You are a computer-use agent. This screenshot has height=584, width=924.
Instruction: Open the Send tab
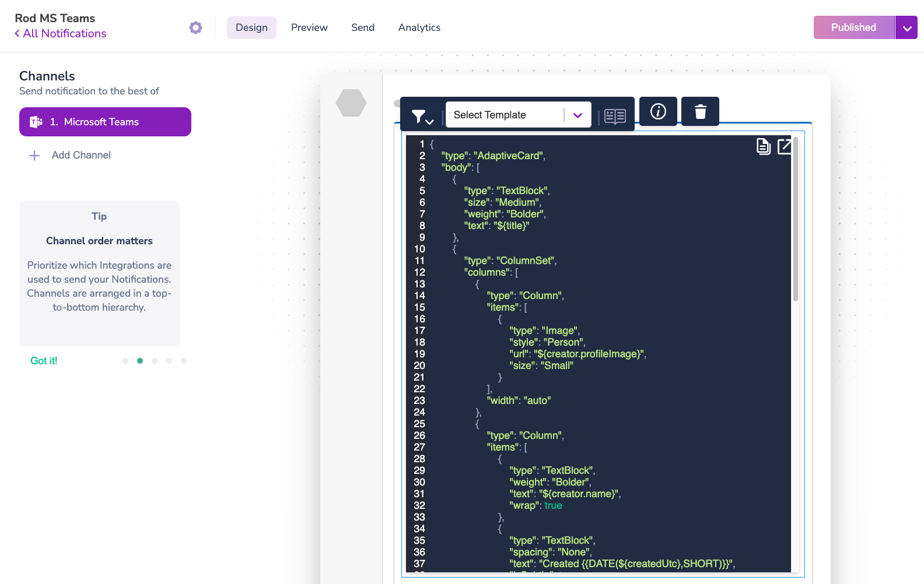(x=363, y=27)
